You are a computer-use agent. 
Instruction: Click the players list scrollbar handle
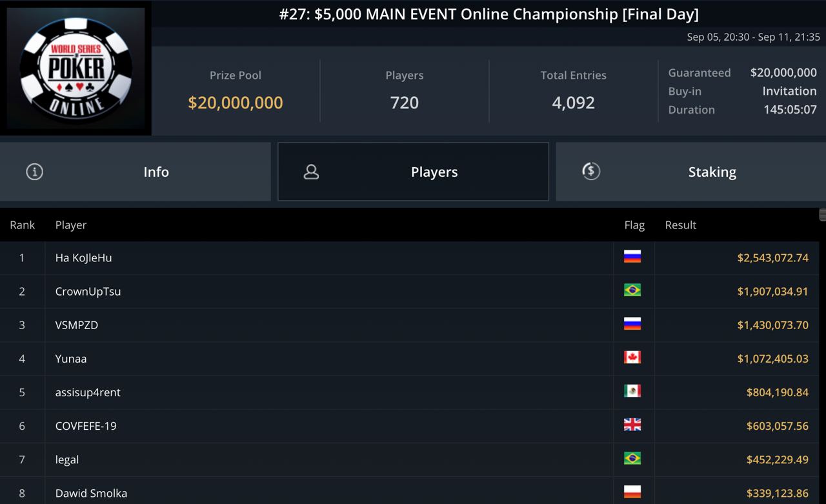[x=822, y=215]
